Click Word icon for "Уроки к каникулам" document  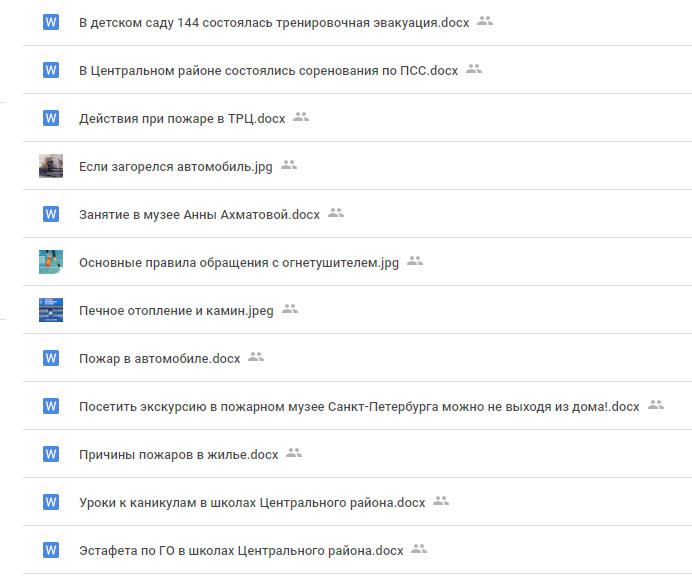coord(51,502)
